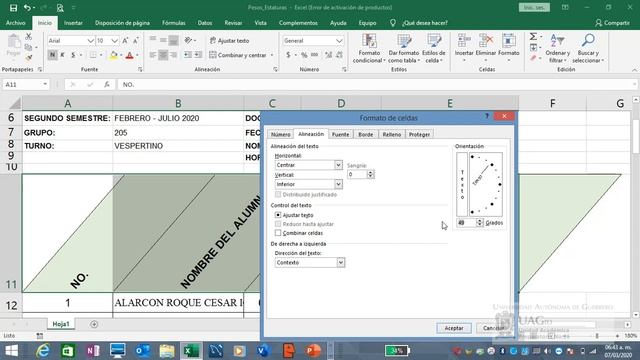Switch to the Borde tab

[366, 134]
